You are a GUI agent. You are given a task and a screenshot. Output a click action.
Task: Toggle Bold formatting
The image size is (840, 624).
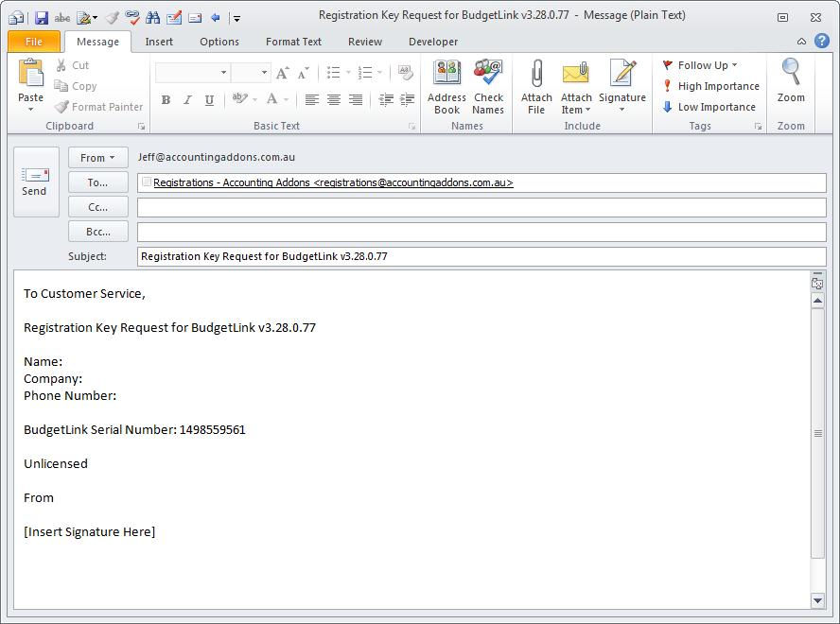166,99
